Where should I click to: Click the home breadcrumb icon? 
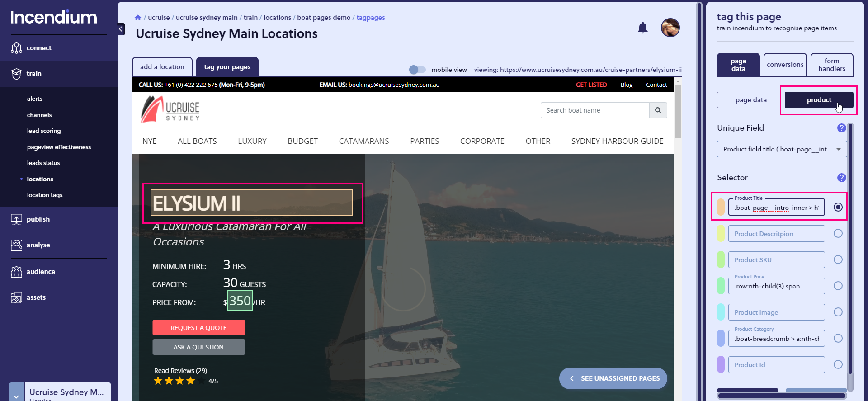(x=138, y=18)
